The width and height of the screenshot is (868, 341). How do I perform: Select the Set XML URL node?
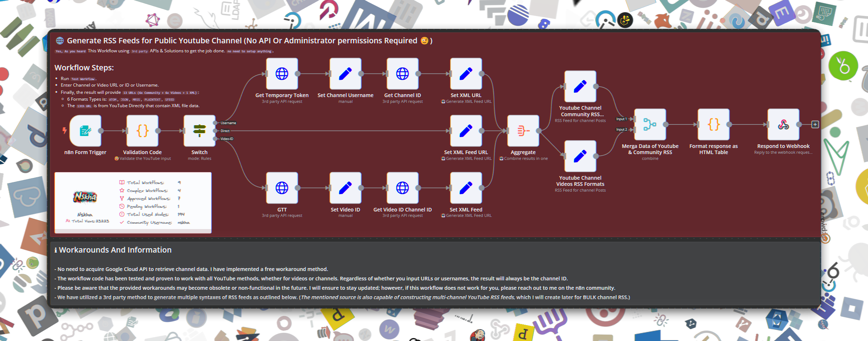tap(466, 74)
